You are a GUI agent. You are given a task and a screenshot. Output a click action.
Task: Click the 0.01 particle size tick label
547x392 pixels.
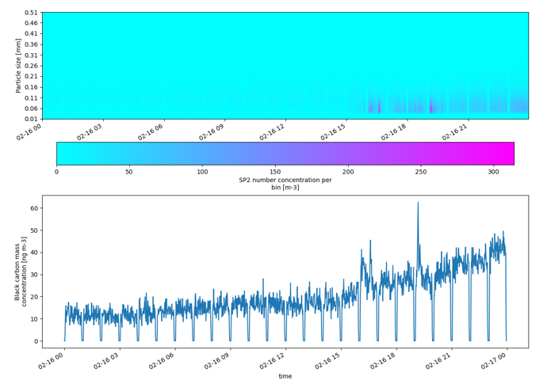click(31, 119)
